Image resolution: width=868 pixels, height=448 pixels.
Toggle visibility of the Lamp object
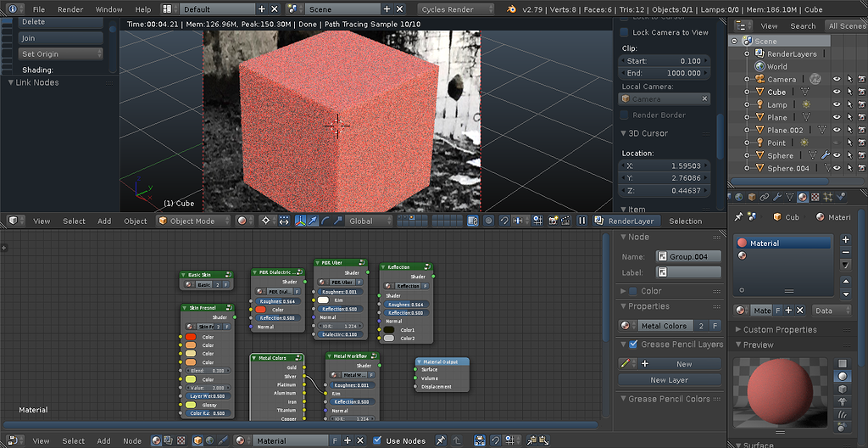pos(837,104)
